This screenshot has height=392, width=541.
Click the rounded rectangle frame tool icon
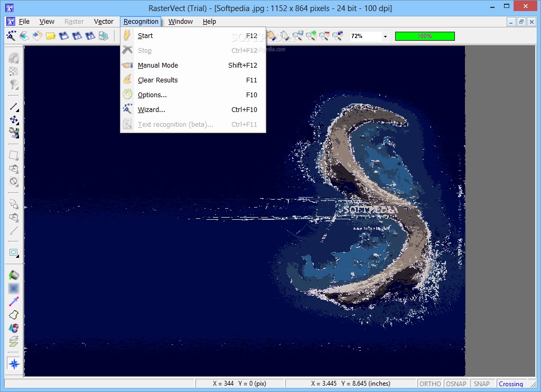(14, 253)
